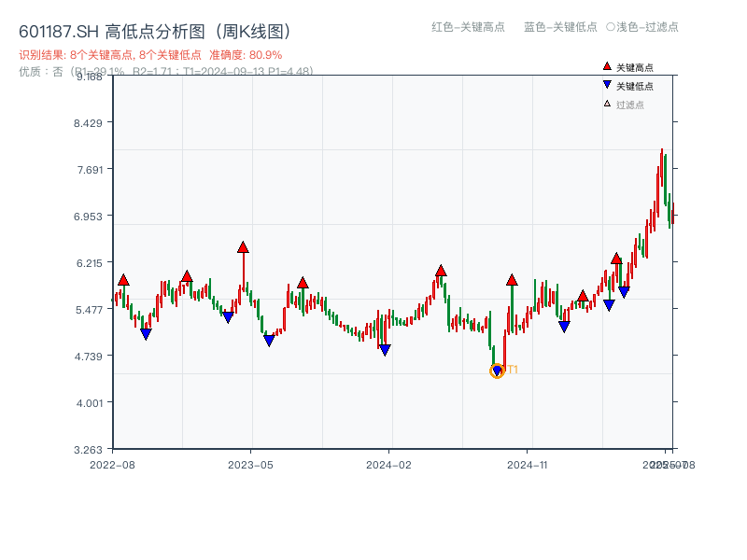
Task: Select the red high marker near 2023-01
Action: (187, 276)
